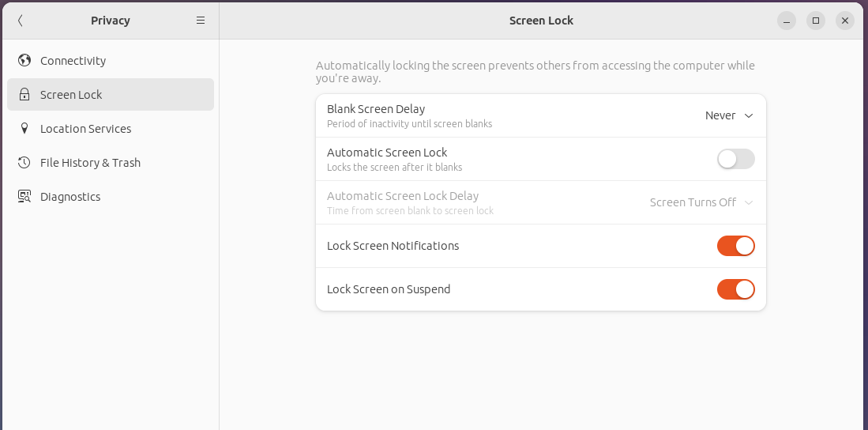Click the Location Services pin icon
The image size is (868, 430).
(24, 129)
